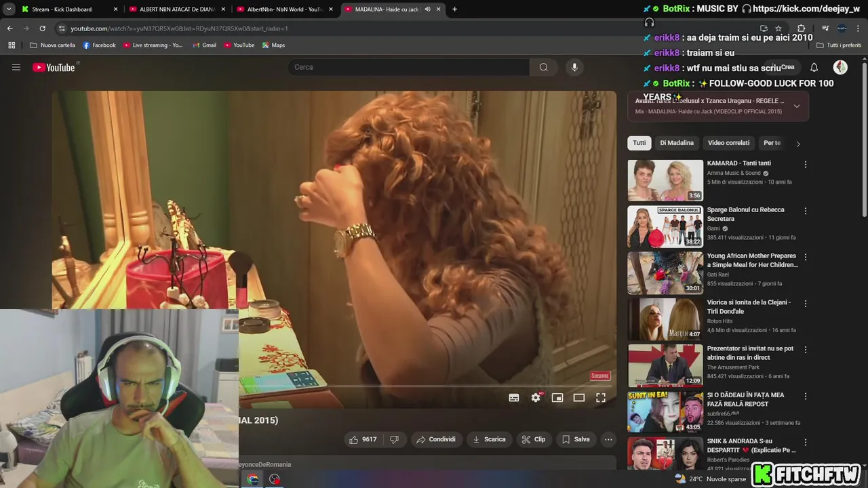Open KAMARAD - Tanti tanti thumbnail
Viewport: 868px width, 488px height.
coord(665,180)
